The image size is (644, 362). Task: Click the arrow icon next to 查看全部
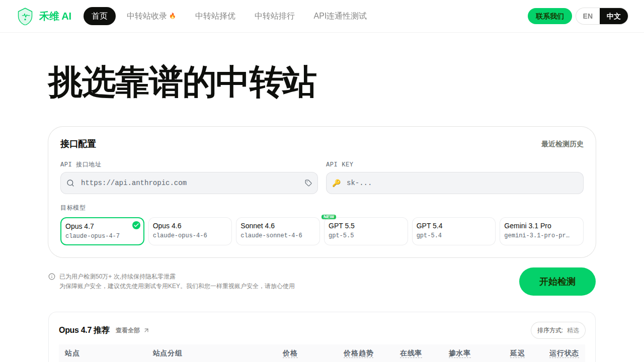click(x=146, y=330)
